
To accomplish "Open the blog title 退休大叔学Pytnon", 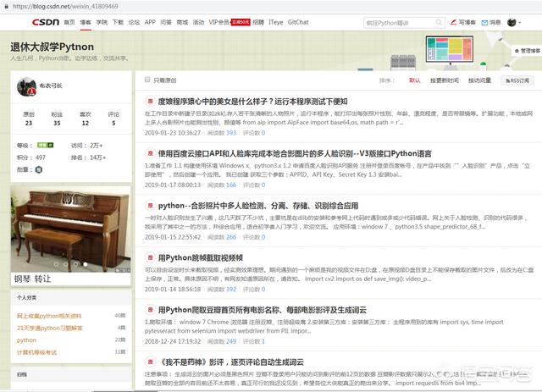I will click(53, 47).
